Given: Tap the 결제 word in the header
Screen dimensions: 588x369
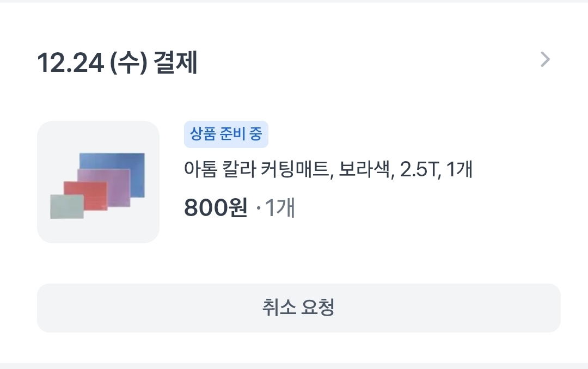Looking at the screenshot, I should pos(175,62).
